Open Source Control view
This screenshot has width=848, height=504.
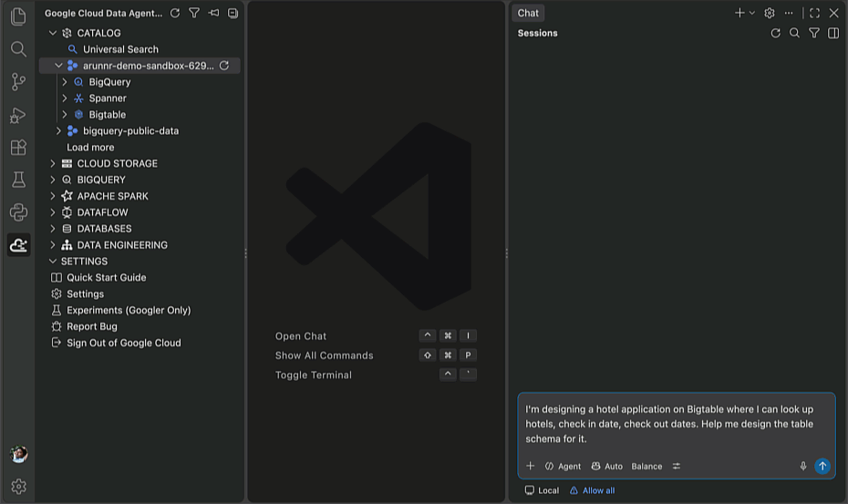click(x=18, y=82)
